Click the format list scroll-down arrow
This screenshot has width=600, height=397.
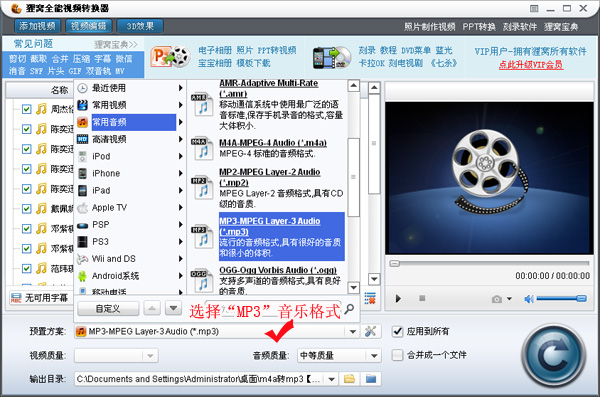(353, 288)
